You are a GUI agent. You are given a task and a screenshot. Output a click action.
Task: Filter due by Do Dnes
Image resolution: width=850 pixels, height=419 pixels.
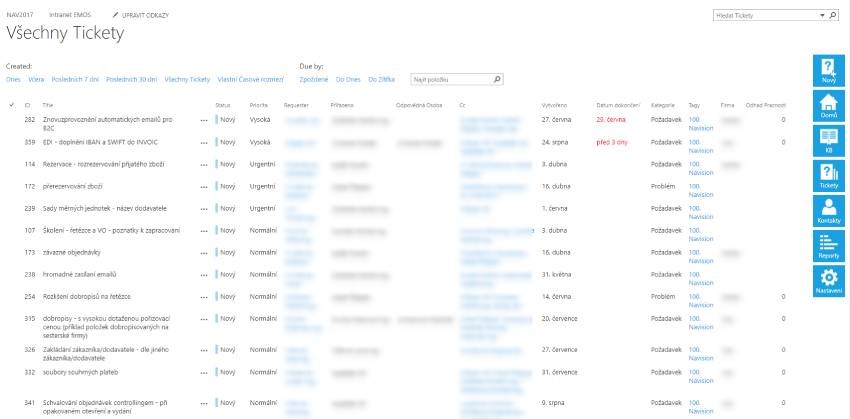point(348,80)
